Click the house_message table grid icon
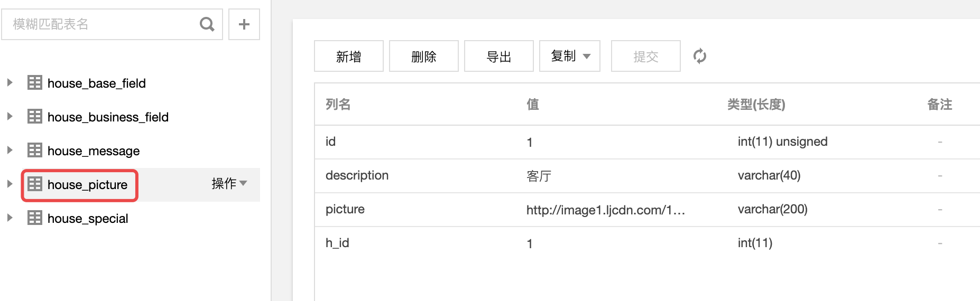 pyautogui.click(x=35, y=150)
